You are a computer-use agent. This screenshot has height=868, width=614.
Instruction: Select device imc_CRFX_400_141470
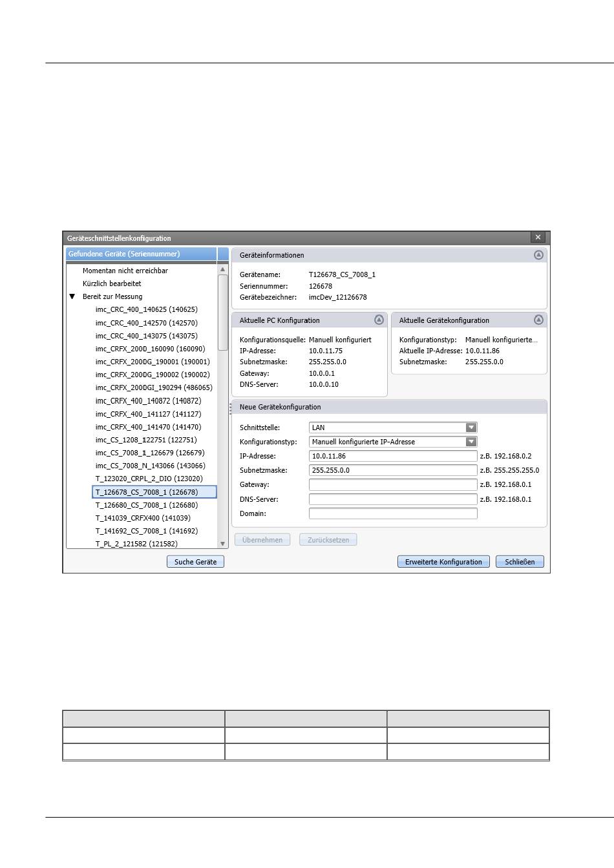pyautogui.click(x=149, y=427)
